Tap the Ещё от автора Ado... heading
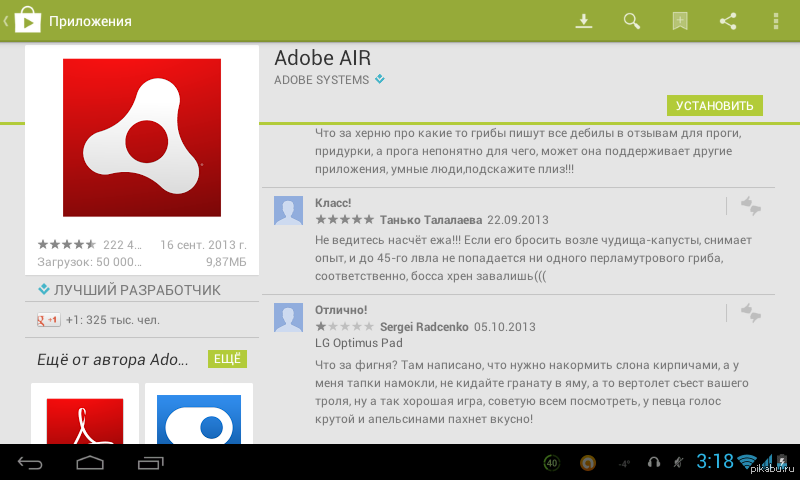This screenshot has height=480, width=800. 113,360
